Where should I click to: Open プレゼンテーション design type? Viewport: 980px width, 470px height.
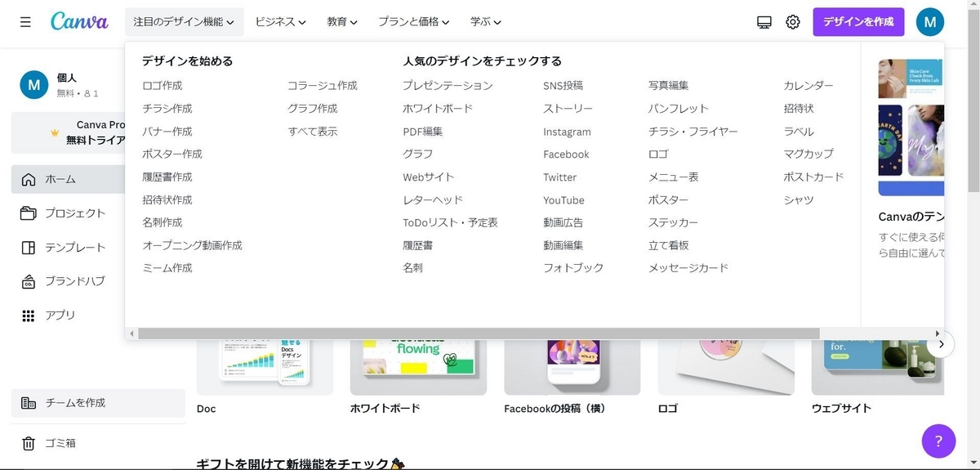[x=448, y=86]
